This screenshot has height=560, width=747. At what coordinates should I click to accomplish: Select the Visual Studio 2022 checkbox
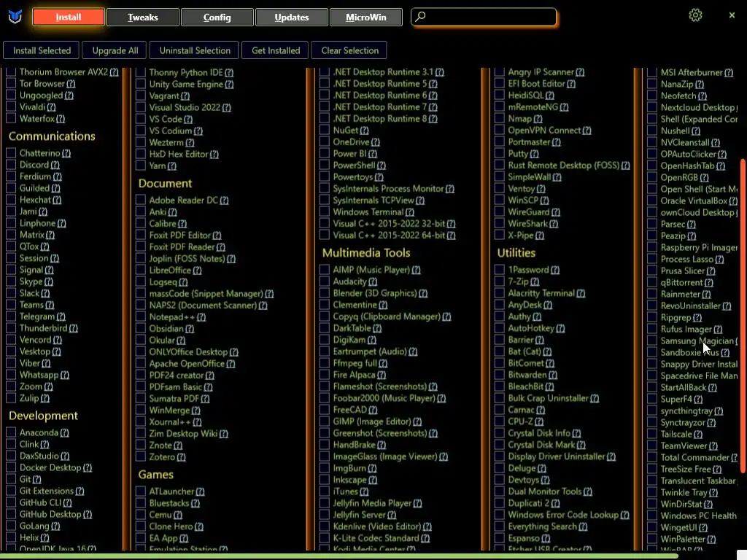141,107
